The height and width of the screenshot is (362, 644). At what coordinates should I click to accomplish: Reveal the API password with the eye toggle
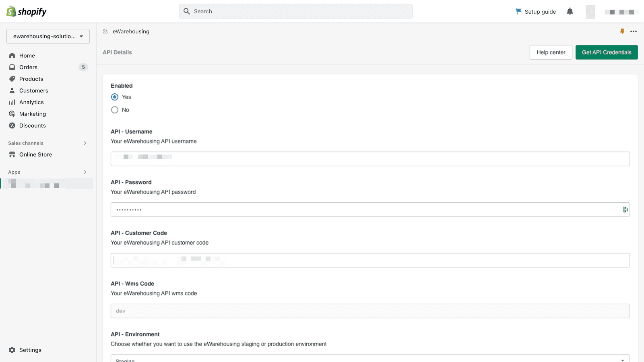[624, 209]
